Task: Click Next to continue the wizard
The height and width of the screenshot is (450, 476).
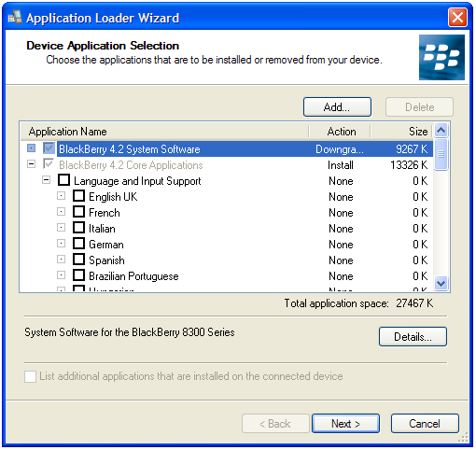Action: pos(345,423)
